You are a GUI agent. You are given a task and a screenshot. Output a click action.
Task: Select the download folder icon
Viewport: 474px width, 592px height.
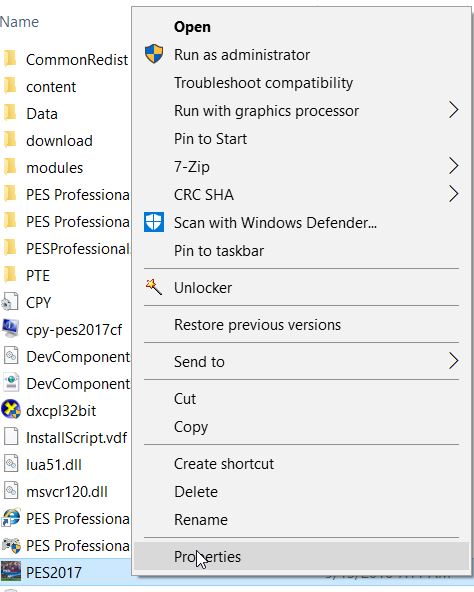click(x=10, y=140)
